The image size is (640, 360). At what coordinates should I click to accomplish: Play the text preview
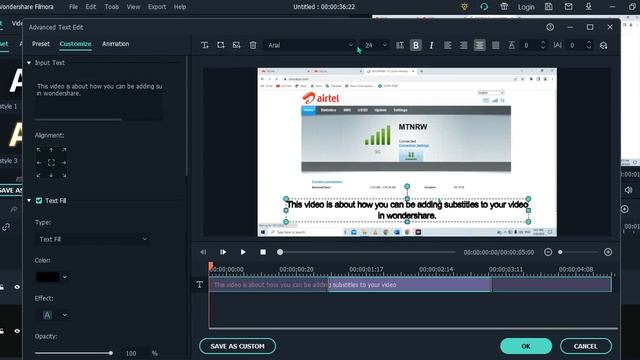243,252
